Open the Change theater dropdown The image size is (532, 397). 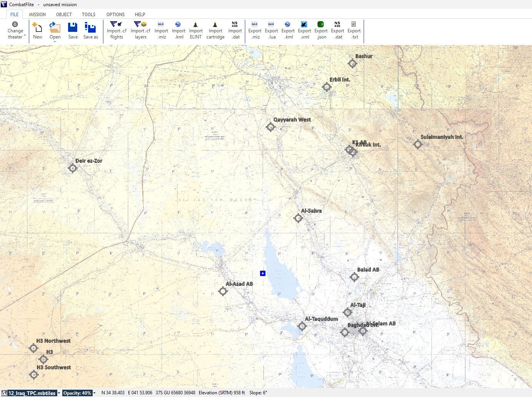pos(15,30)
